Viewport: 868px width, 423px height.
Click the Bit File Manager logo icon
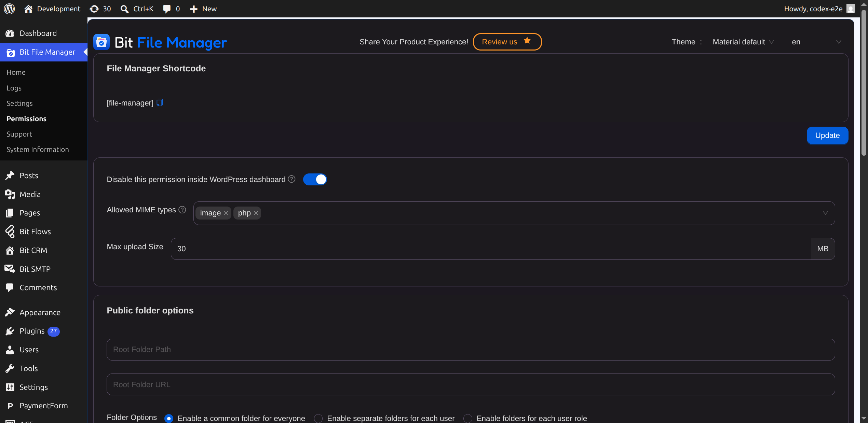101,42
